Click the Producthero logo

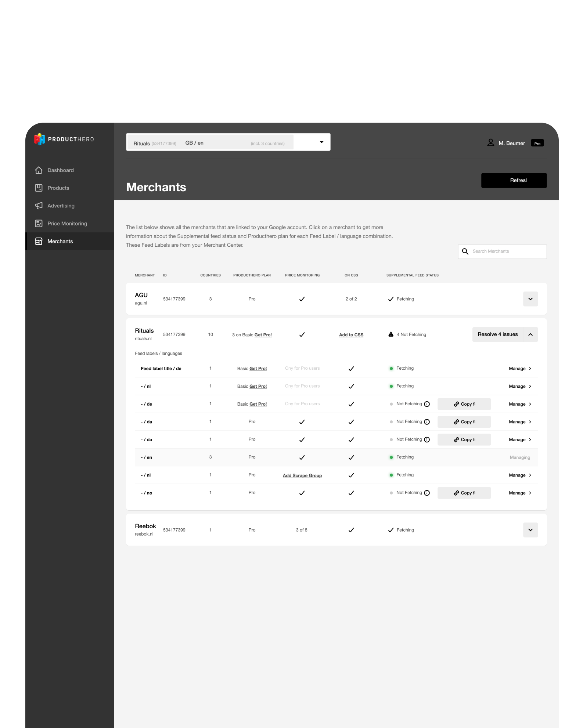coord(64,139)
